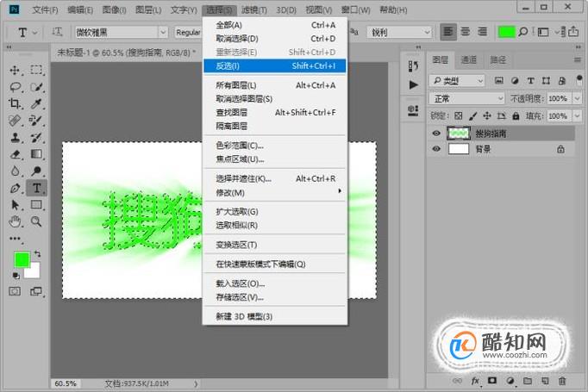Screen dimensions: 588x392
Task: Toggle filter for type layers
Action: [530, 80]
